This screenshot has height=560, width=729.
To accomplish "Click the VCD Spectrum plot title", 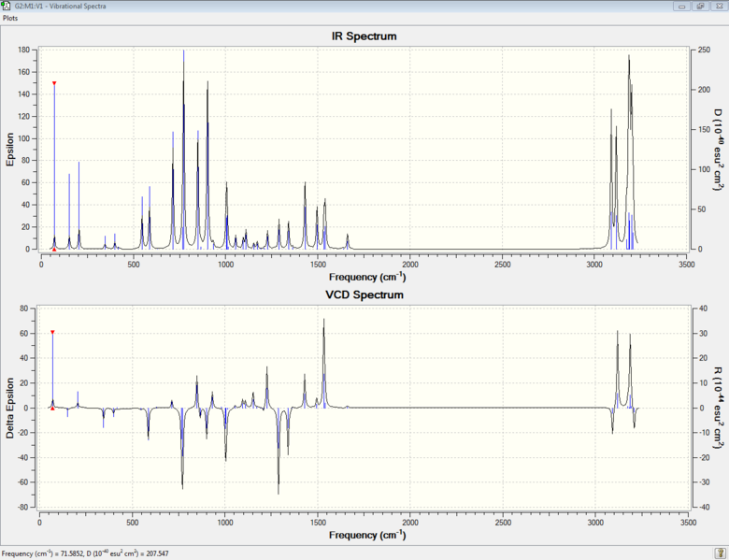I will point(364,294).
